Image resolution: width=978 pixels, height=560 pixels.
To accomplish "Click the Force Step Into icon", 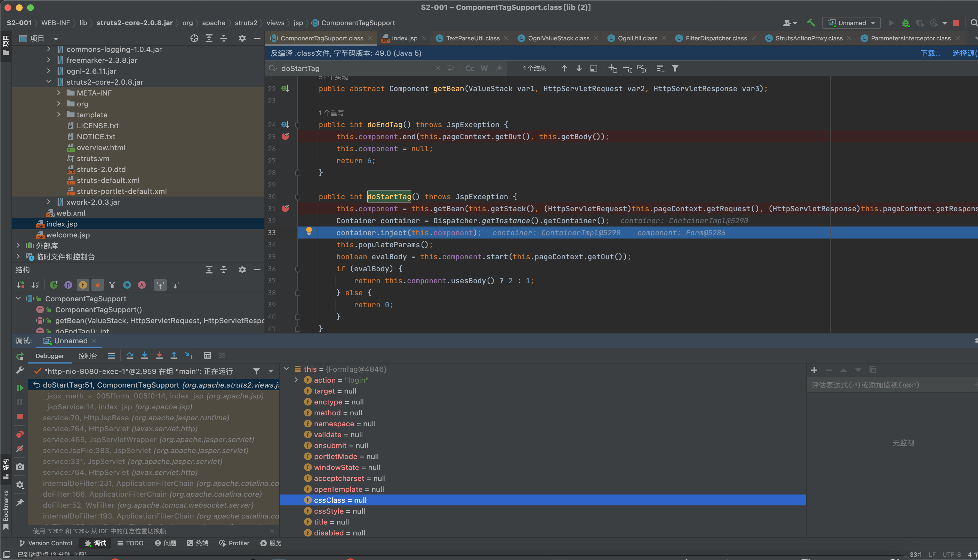I will pyautogui.click(x=159, y=355).
